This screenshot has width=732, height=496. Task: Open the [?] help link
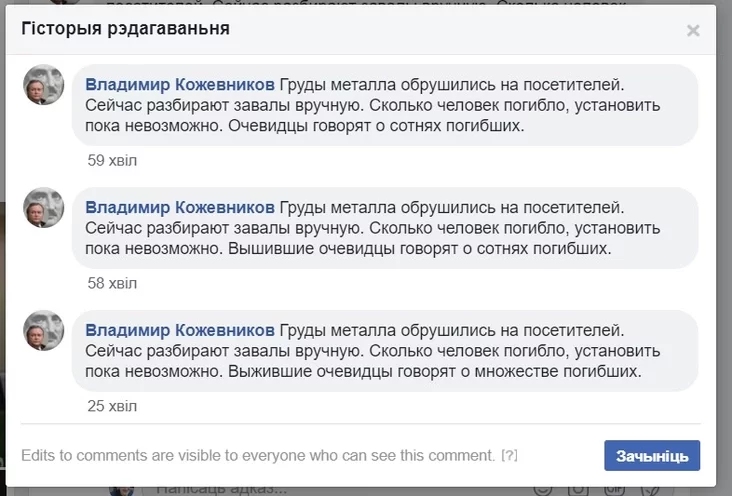click(509, 456)
